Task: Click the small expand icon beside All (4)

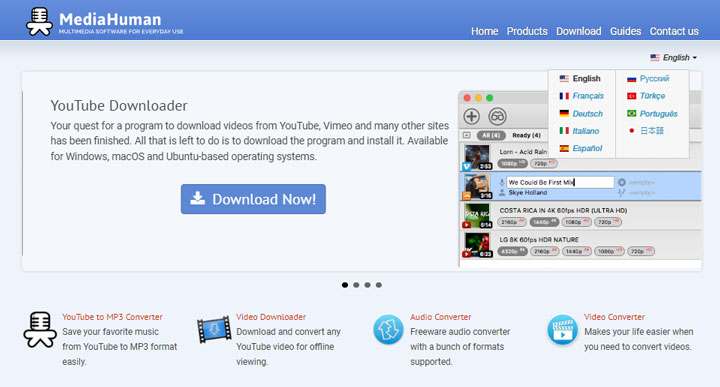Action: pyautogui.click(x=467, y=135)
